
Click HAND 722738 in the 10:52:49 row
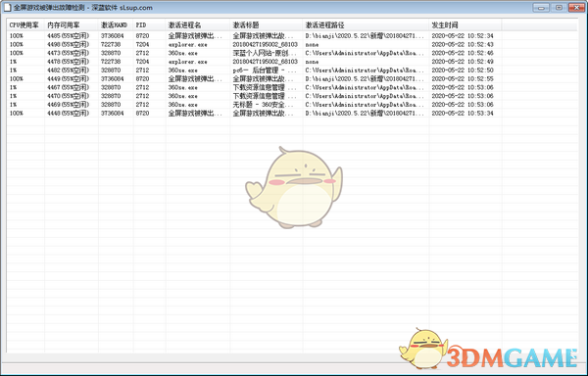[x=111, y=62]
